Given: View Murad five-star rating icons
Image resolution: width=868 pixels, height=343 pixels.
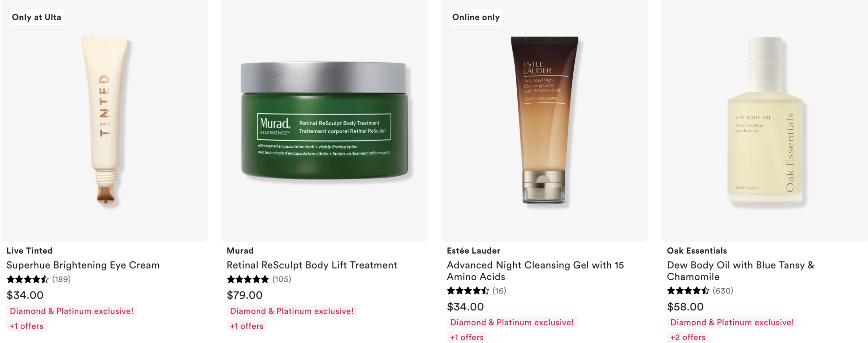Looking at the screenshot, I should pos(248,279).
